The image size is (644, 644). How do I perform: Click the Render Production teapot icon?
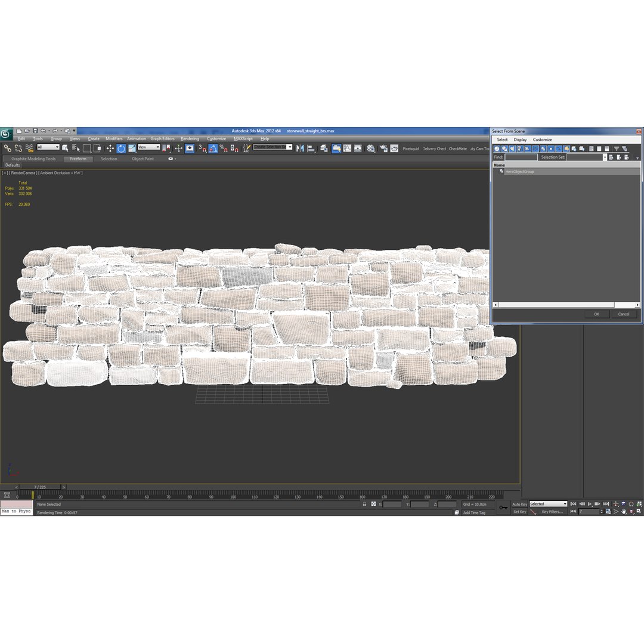pyautogui.click(x=395, y=148)
